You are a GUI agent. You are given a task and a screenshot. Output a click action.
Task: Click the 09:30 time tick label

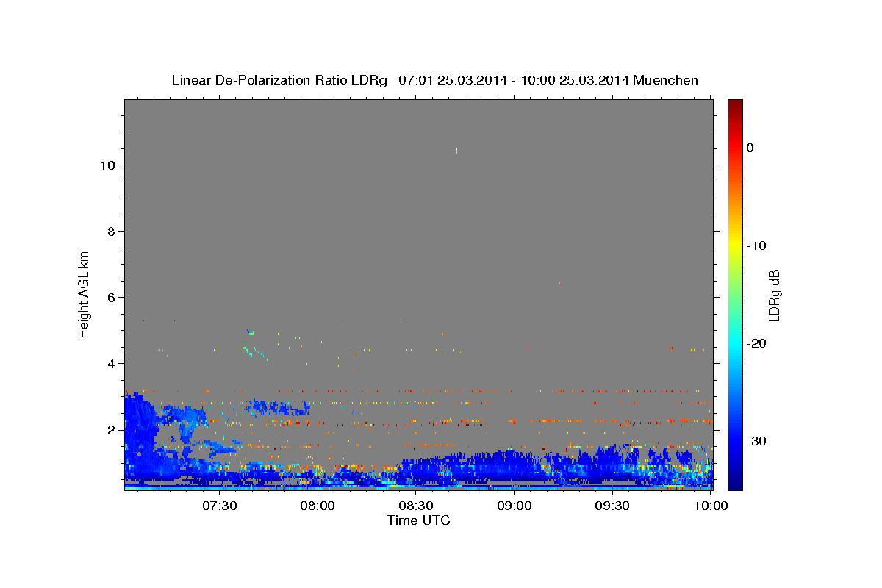[x=613, y=506]
